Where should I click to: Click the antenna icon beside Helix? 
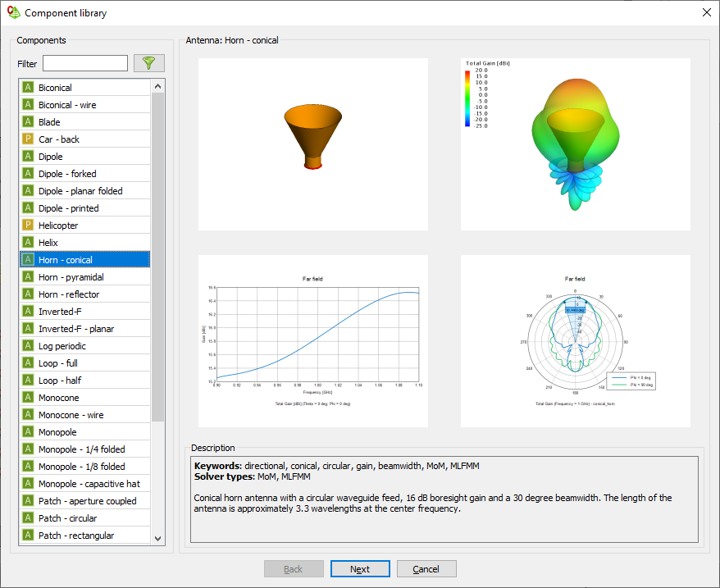[x=28, y=243]
